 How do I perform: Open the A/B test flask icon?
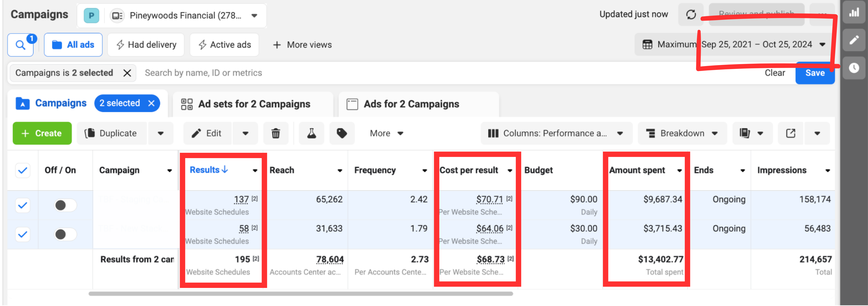311,133
